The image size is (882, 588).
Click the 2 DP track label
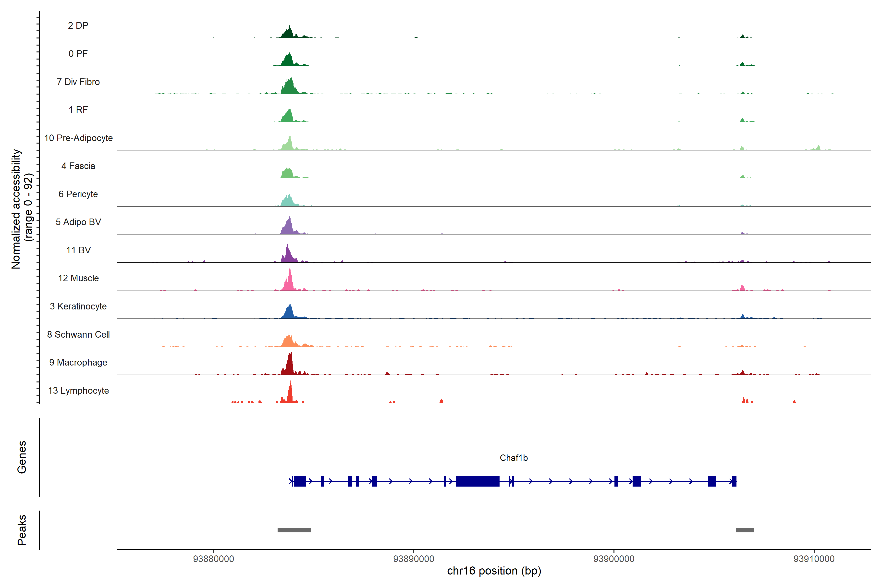78,25
